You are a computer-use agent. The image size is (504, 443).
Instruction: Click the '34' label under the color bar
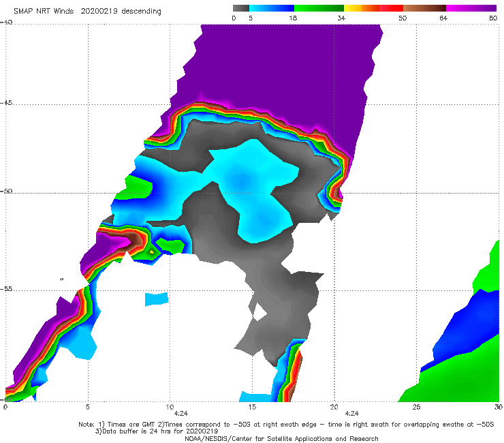(x=341, y=18)
